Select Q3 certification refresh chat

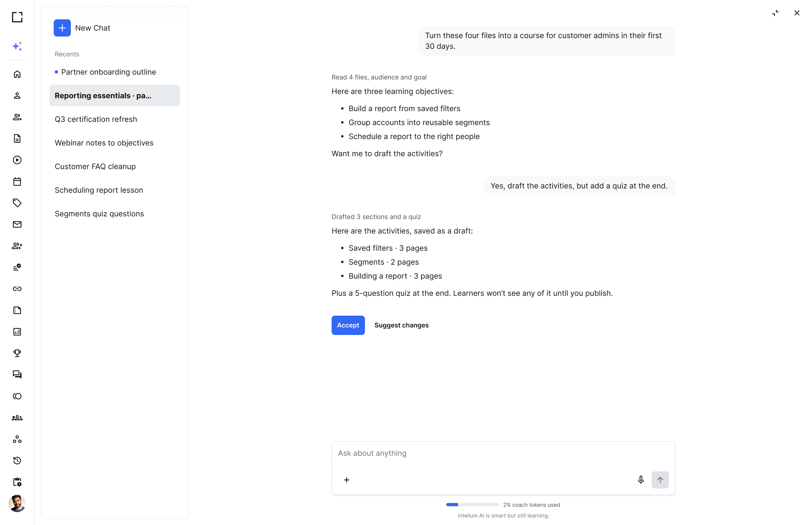click(114, 119)
